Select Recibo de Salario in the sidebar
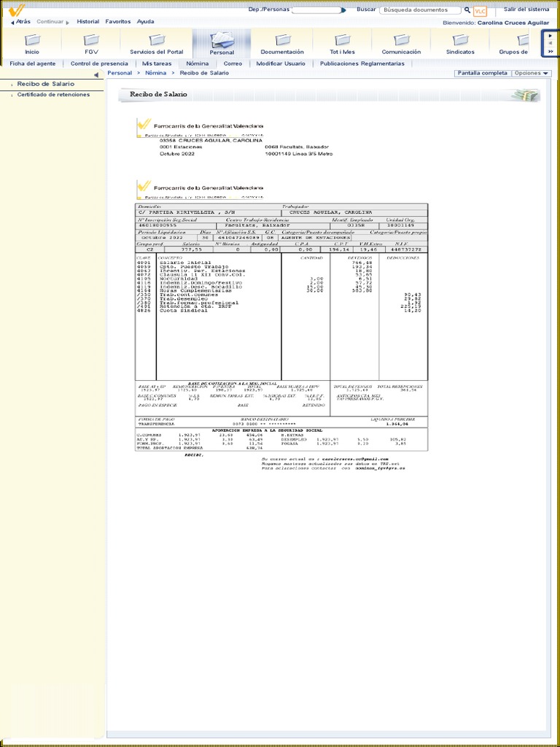Viewport: 560px width, 747px height. point(46,84)
